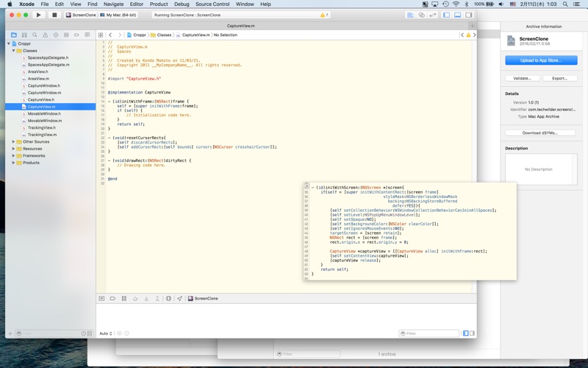Open the Report navigator speech bubble icon
The image size is (588, 368).
point(87,35)
